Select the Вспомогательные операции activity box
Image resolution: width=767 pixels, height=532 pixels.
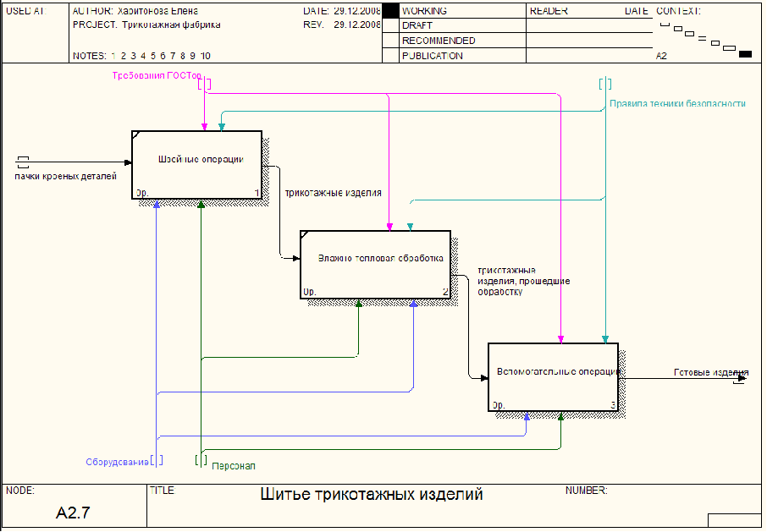click(x=553, y=377)
